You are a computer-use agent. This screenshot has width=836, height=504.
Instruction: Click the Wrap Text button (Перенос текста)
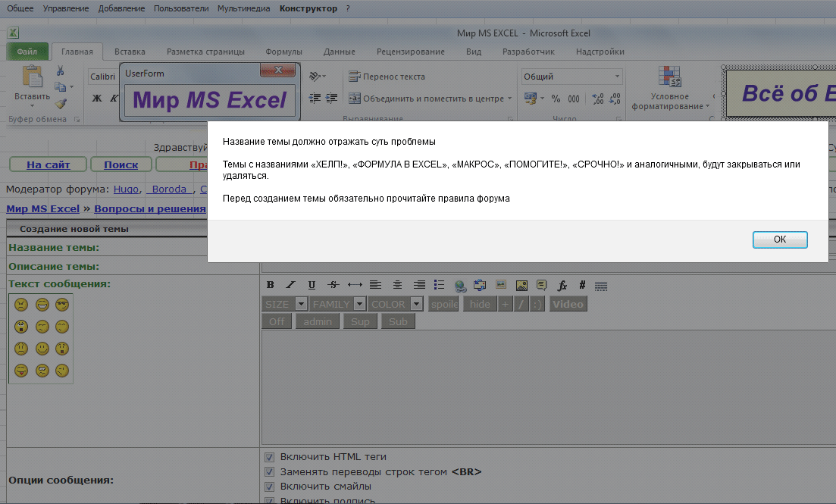pos(387,77)
